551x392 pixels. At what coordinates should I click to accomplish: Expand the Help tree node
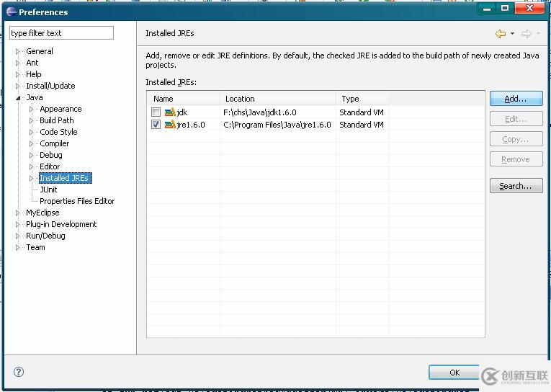point(17,74)
